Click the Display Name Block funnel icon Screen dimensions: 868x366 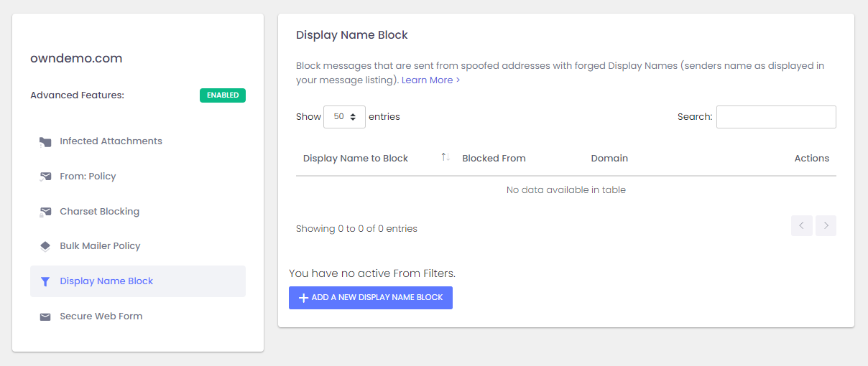click(x=45, y=281)
